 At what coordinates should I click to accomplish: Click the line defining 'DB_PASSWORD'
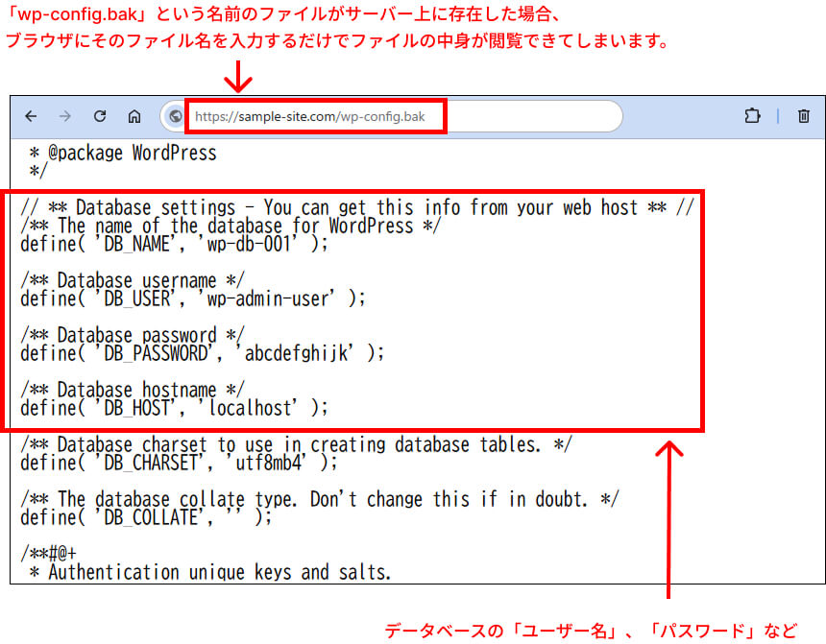(203, 353)
